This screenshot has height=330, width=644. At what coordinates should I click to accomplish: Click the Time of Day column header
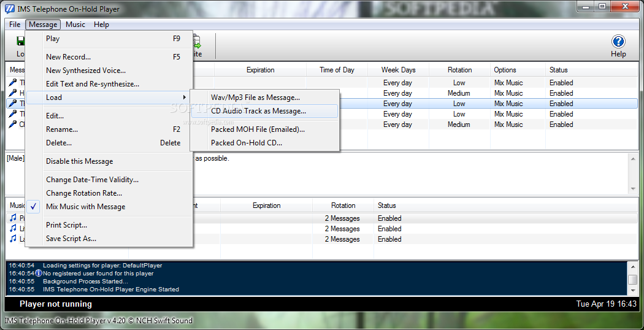tap(337, 70)
